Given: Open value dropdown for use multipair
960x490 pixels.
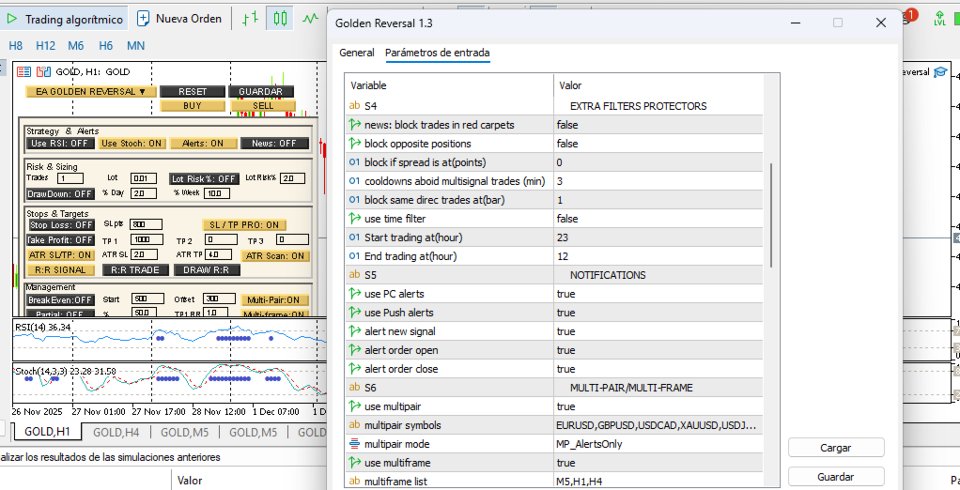Looking at the screenshot, I should (x=659, y=407).
